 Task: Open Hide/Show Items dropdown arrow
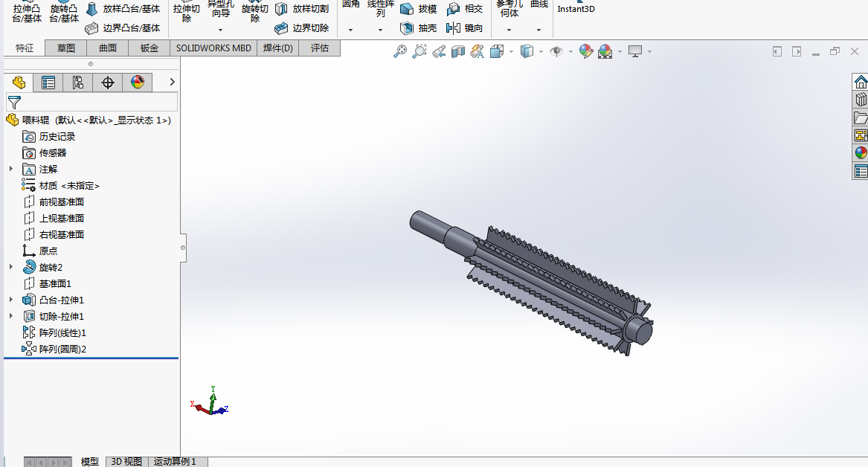pos(570,51)
